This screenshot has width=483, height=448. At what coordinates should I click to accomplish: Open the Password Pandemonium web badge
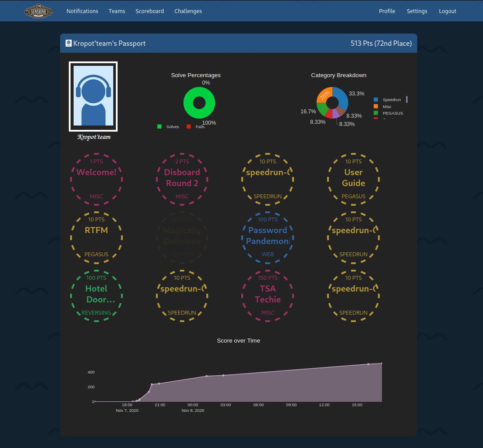point(268,238)
